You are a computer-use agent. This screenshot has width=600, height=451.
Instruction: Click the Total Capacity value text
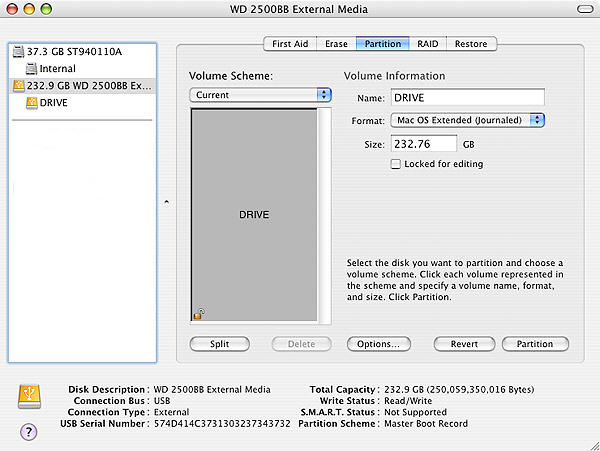click(x=459, y=389)
